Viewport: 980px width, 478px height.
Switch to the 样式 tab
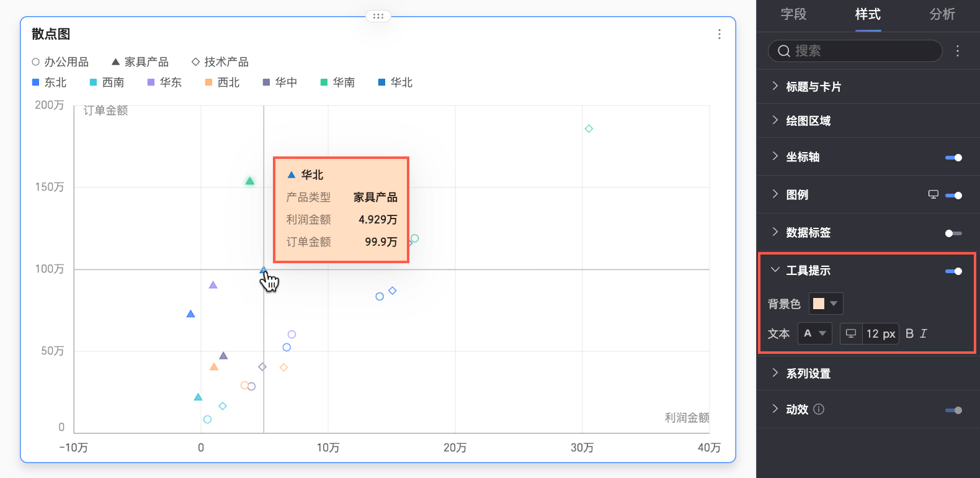(x=868, y=14)
